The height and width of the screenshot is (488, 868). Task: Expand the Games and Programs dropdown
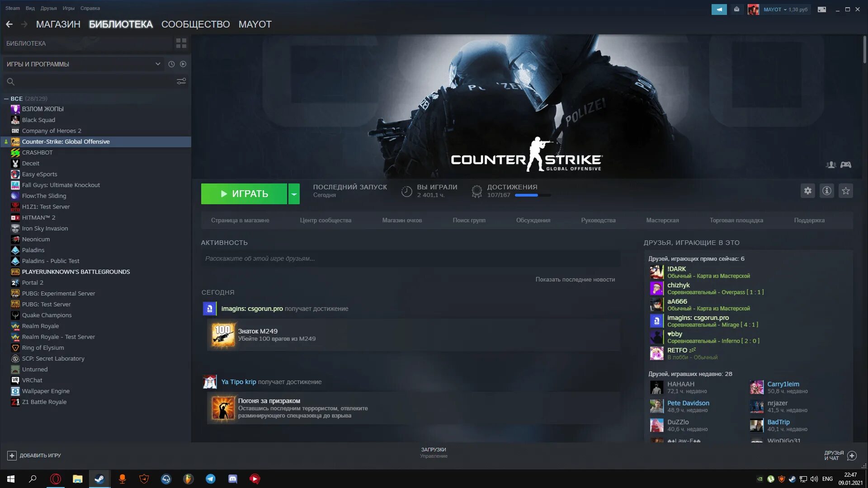[x=158, y=64]
